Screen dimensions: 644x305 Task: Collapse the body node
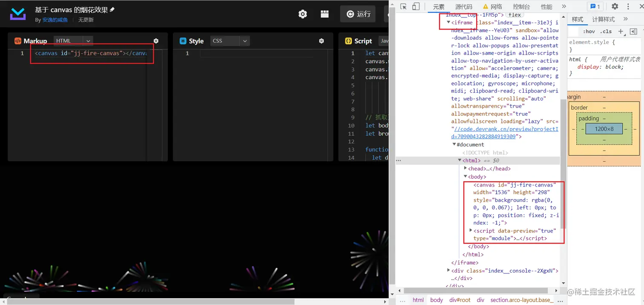pyautogui.click(x=466, y=176)
